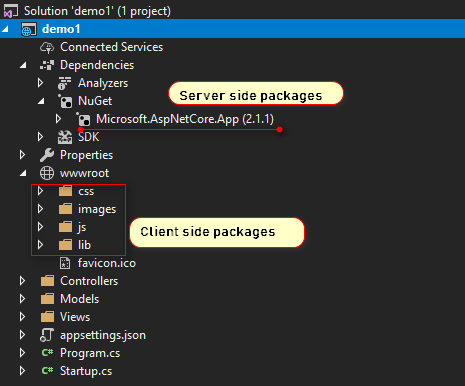Select Microsoft.AspNetCore.App (2.1.1) text
This screenshot has height=386, width=465.
coord(185,119)
